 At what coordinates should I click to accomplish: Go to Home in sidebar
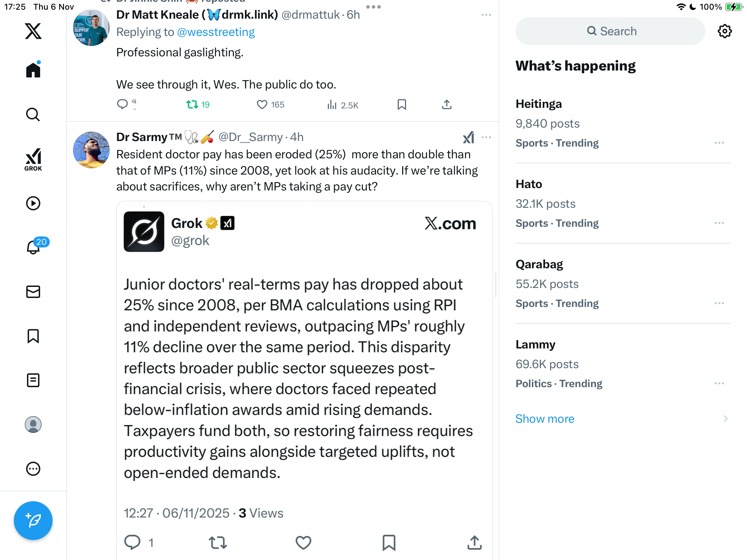tap(33, 70)
